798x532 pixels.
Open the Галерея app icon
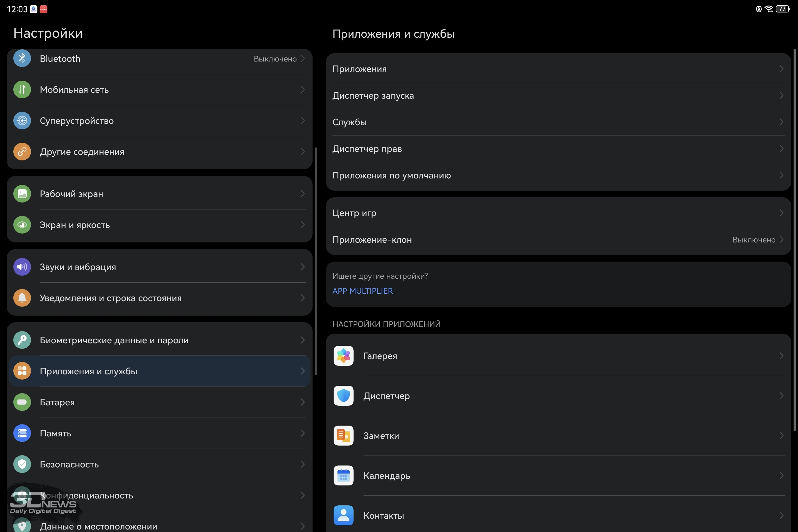point(343,355)
